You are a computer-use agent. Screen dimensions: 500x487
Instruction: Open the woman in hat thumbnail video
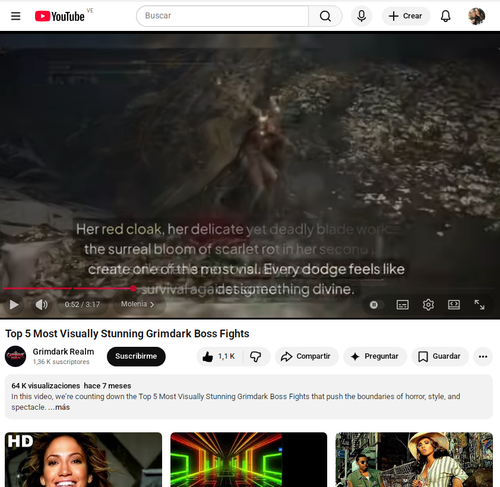(414, 460)
